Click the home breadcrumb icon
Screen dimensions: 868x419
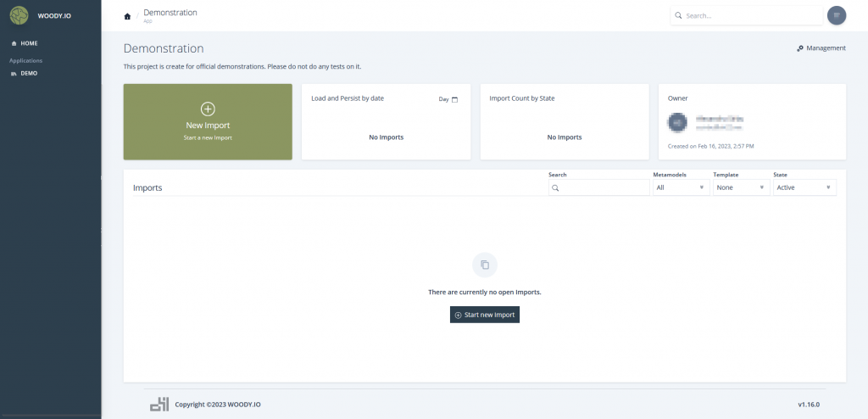tap(127, 16)
